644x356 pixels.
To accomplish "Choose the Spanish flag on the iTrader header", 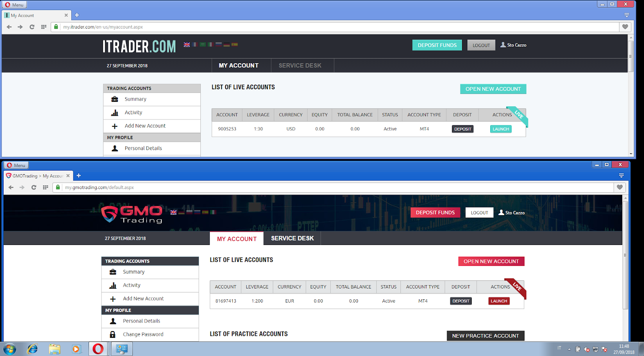I will coord(235,45).
